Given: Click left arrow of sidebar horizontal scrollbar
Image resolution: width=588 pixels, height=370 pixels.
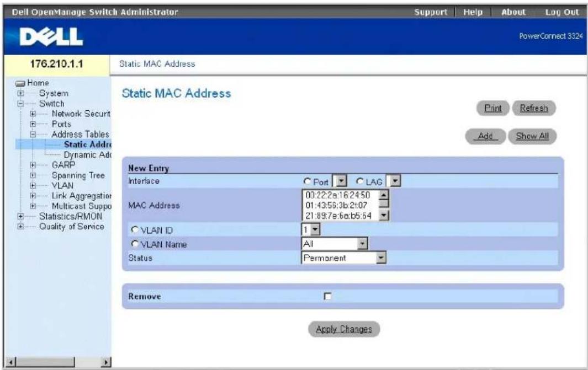Looking at the screenshot, I should point(11,362).
